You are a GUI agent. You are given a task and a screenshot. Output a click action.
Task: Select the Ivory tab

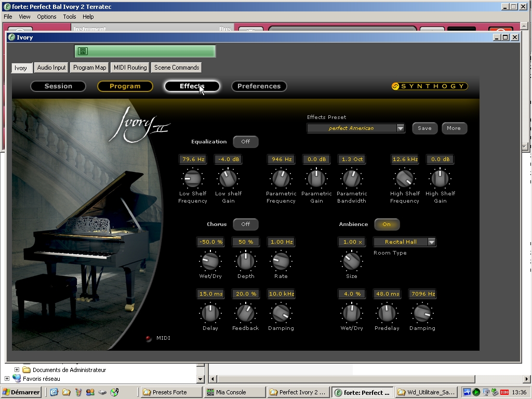click(x=21, y=68)
